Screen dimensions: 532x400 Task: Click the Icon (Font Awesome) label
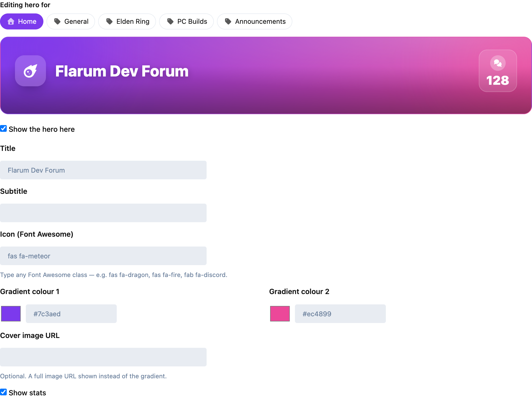coord(37,234)
